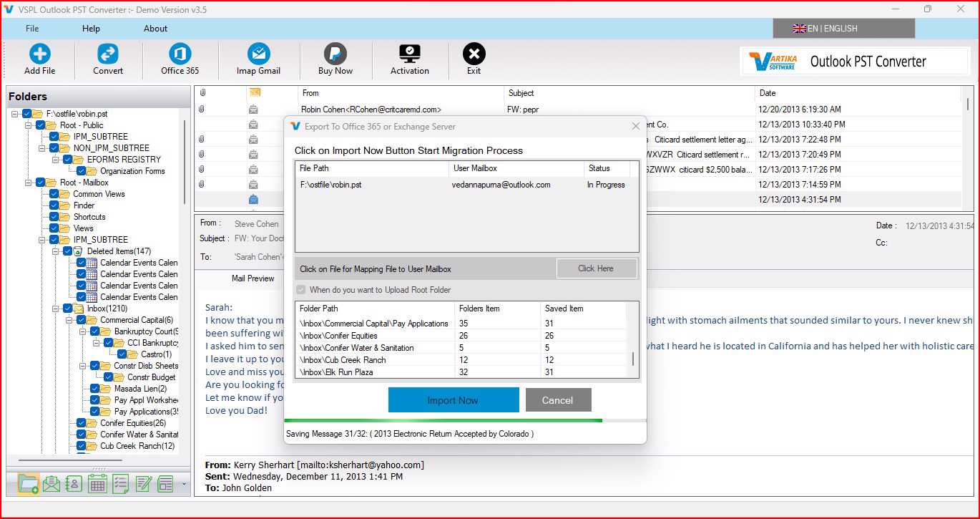The image size is (980, 519).
Task: Toggle checkbox for F:\ostfile\robin.pst
Action: click(x=27, y=114)
